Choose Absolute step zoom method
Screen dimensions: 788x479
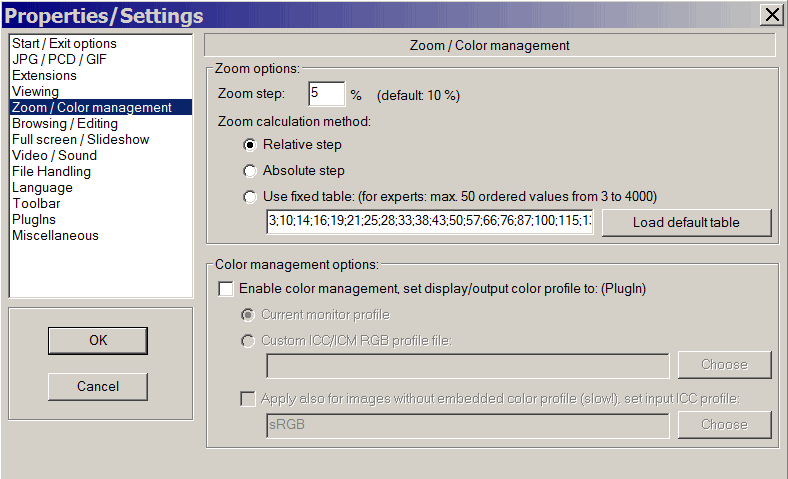pyautogui.click(x=250, y=170)
